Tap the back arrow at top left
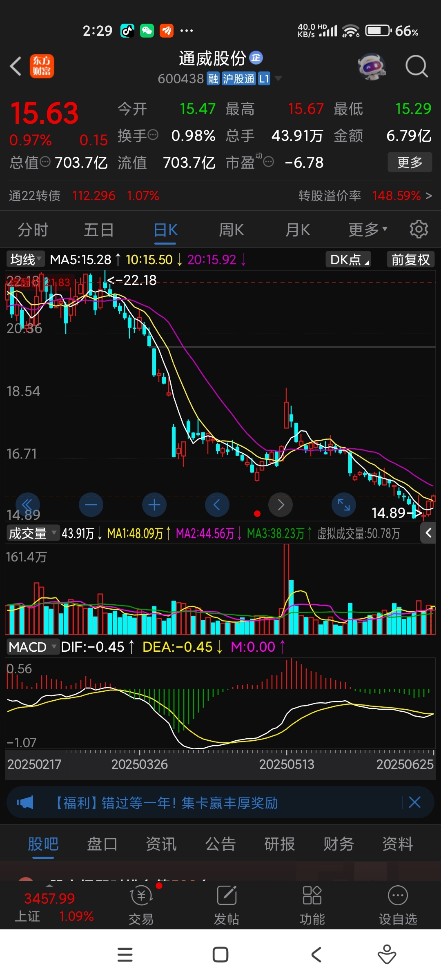Screen dimensions: 441x980 (16, 66)
